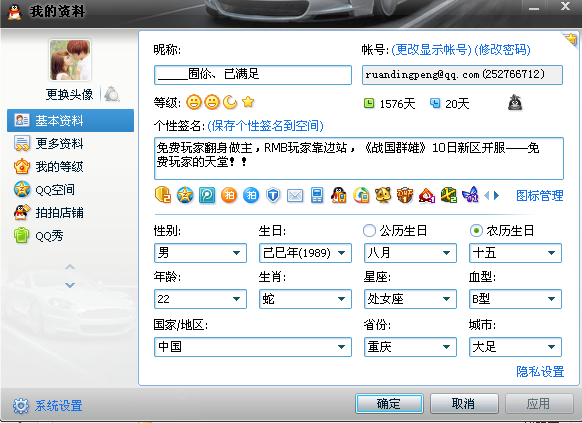Click the gold shield service icon

click(x=163, y=195)
